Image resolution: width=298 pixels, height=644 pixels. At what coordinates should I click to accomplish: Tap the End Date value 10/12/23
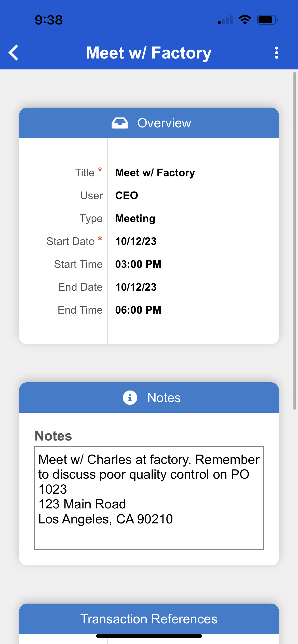136,287
